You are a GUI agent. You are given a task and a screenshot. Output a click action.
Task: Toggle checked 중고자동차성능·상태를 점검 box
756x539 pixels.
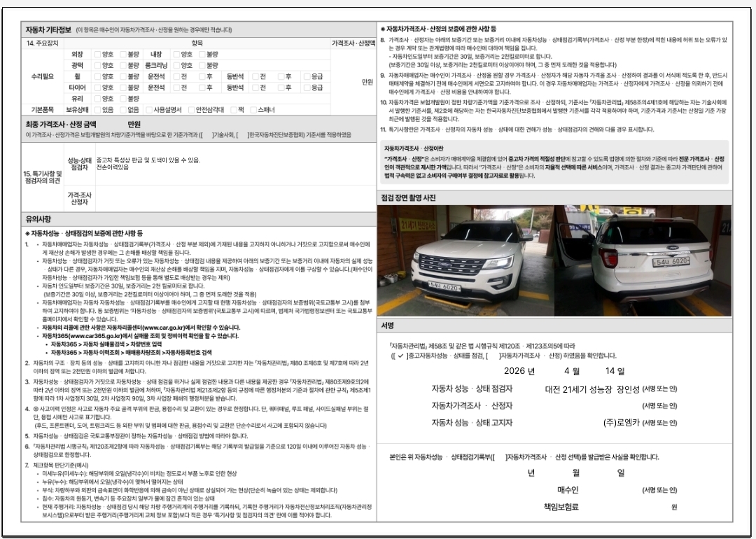pyautogui.click(x=400, y=356)
